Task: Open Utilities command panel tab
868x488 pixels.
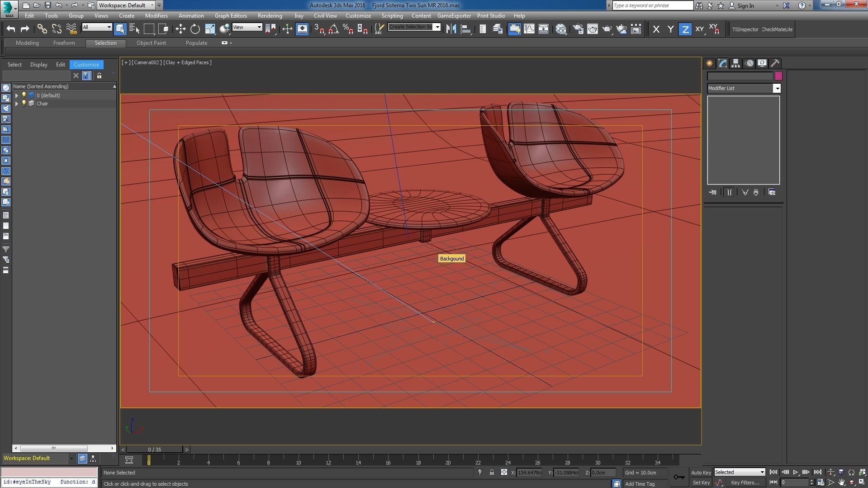Action: (x=775, y=63)
